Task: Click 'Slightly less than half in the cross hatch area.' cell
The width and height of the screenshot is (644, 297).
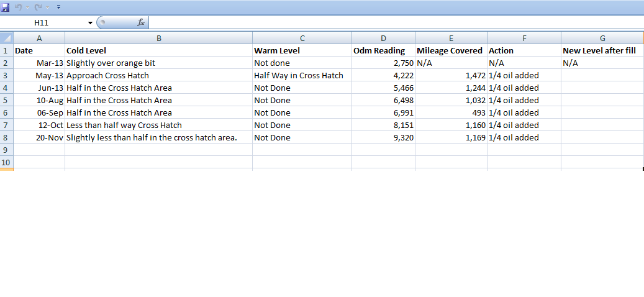Action: coord(159,137)
